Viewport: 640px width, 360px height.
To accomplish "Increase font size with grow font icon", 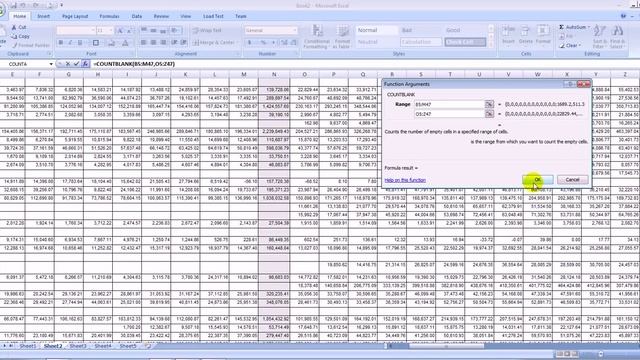I will pos(120,31).
